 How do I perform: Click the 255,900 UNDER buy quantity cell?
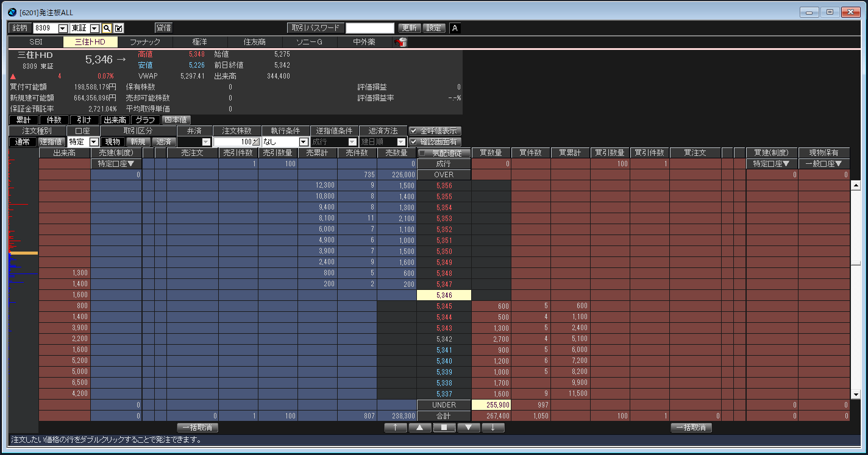tap(491, 405)
